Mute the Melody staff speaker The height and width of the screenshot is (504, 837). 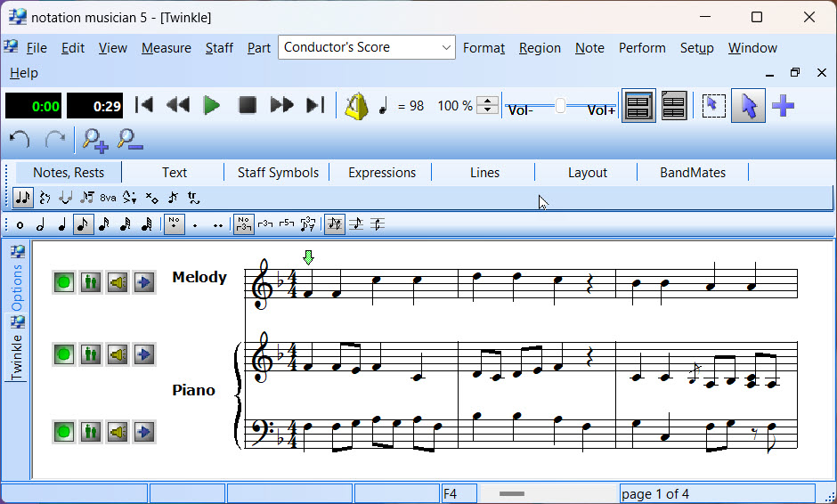pyautogui.click(x=118, y=282)
